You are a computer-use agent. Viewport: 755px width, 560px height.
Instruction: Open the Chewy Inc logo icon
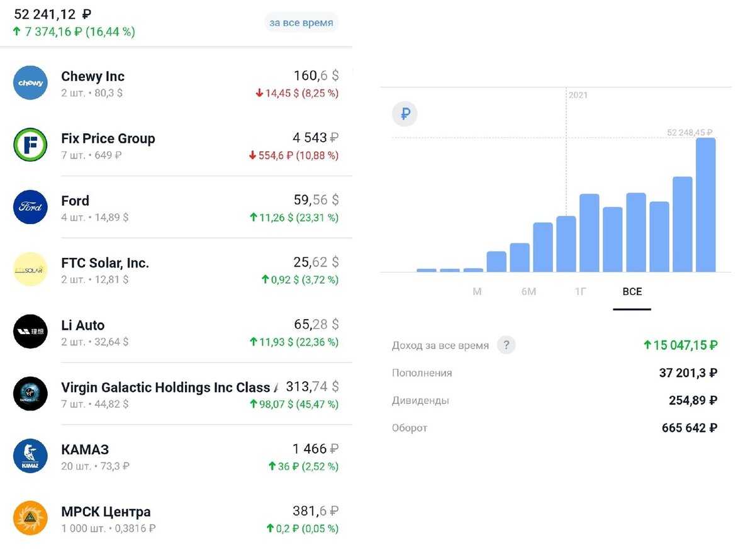(x=30, y=82)
